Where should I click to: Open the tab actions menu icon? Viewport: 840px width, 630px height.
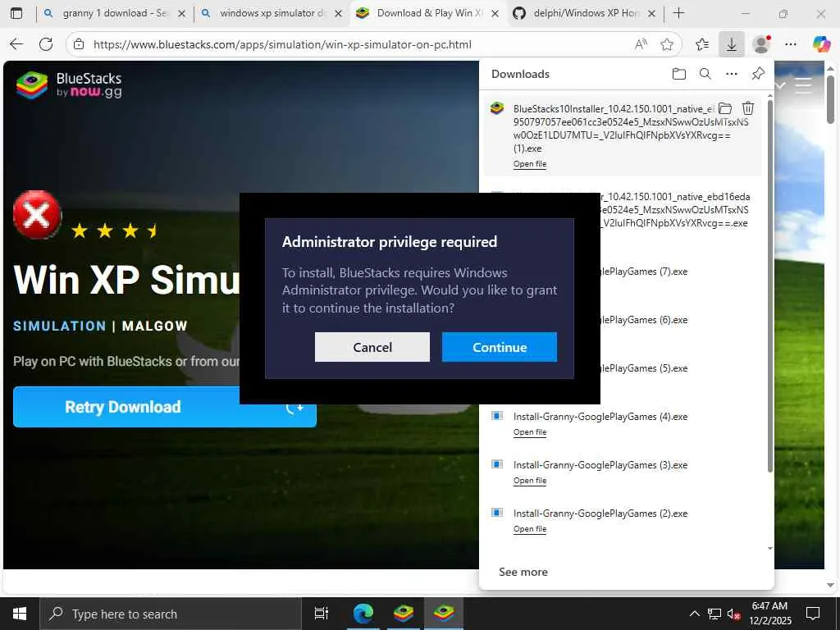[16, 13]
